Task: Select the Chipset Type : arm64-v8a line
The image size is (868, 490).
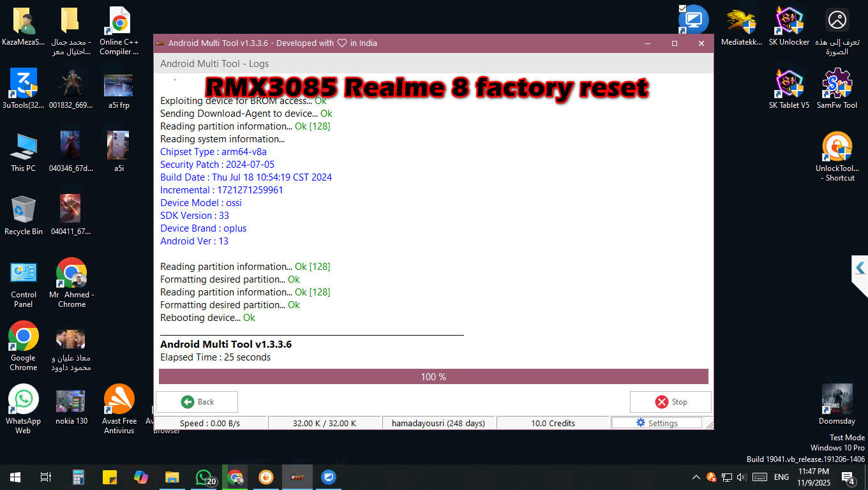Action: [213, 152]
